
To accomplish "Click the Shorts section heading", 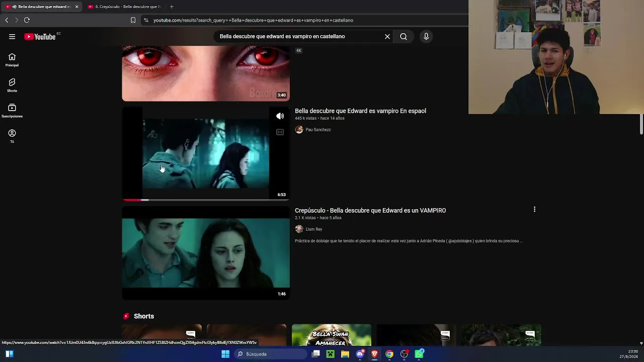I will point(144,316).
